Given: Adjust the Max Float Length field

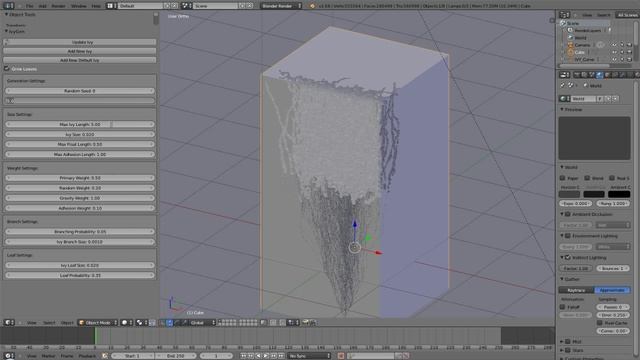Looking at the screenshot, I should (x=80, y=144).
